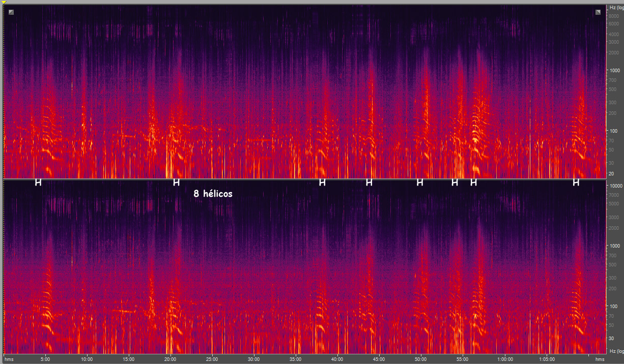Select the H marker near 38:00

[322, 183]
